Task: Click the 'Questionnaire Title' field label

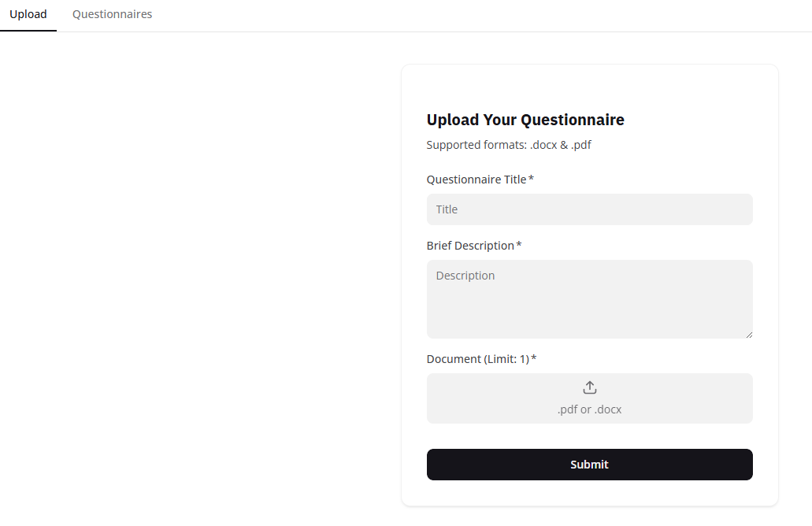Action: click(x=476, y=180)
